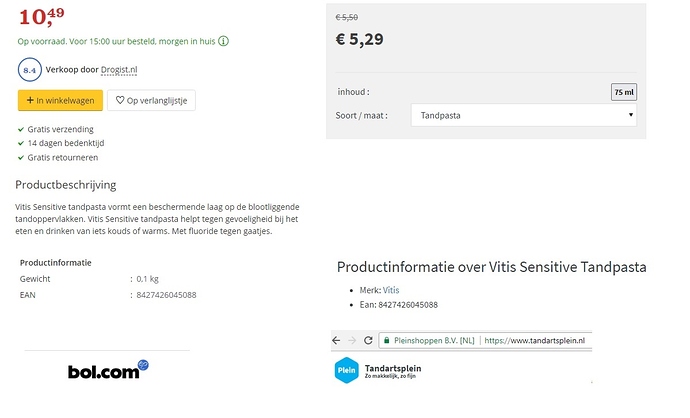Image resolution: width=690 pixels, height=418 pixels.
Task: Click the delivery info circle icon
Action: point(224,41)
